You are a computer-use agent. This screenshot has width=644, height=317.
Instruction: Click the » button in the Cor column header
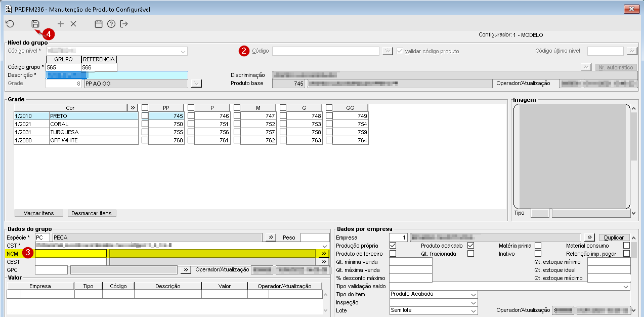[x=133, y=108]
